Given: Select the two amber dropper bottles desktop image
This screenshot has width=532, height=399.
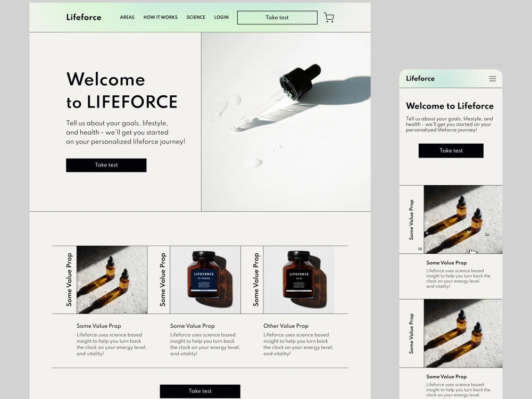Looking at the screenshot, I should 112,280.
